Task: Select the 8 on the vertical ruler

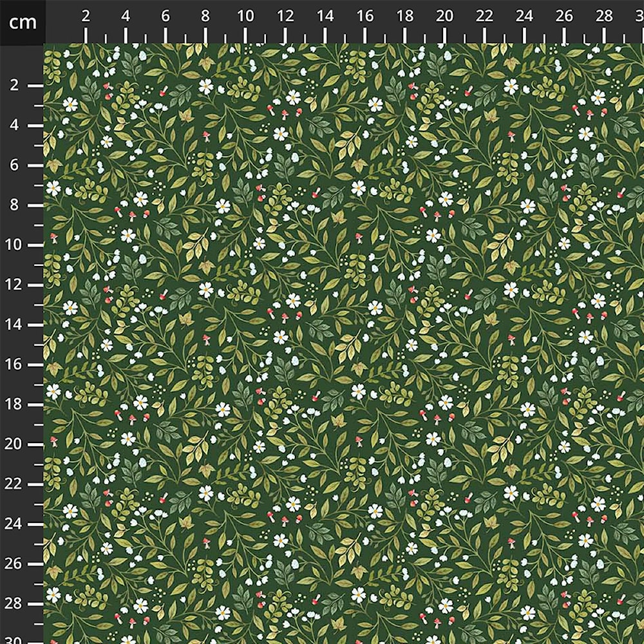Action: click(14, 205)
